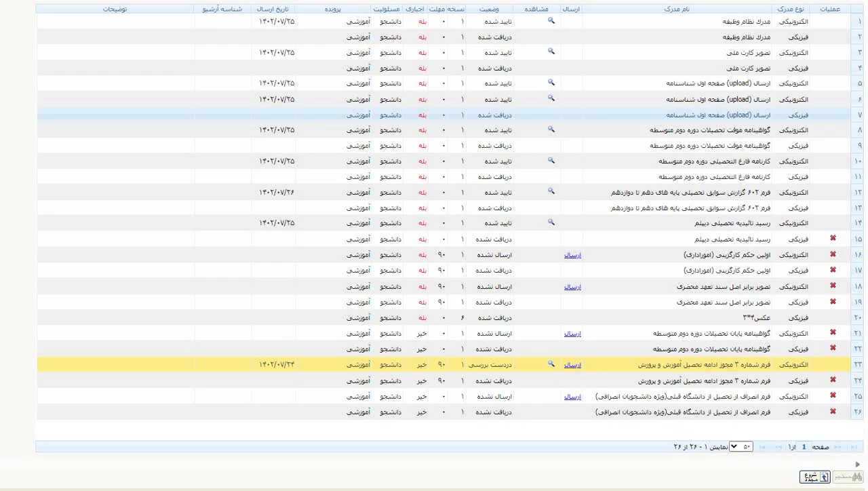868x491 pixels.
Task: Click ارسال link in row 25 (فرم انصراف)
Action: tap(572, 397)
